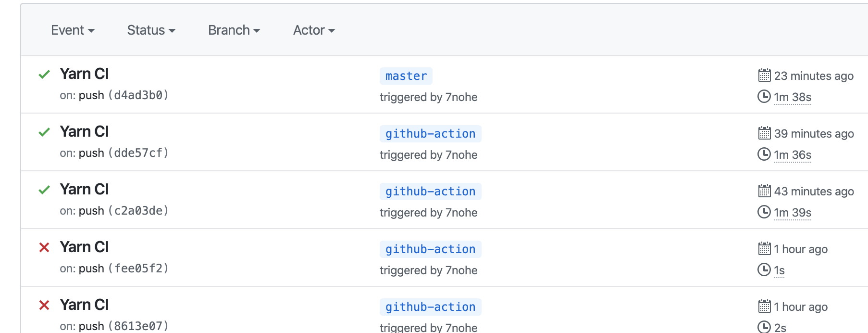Screen dimensions: 868x333
Task: Click the red X icon on the fee05f2 run
Action: point(44,247)
